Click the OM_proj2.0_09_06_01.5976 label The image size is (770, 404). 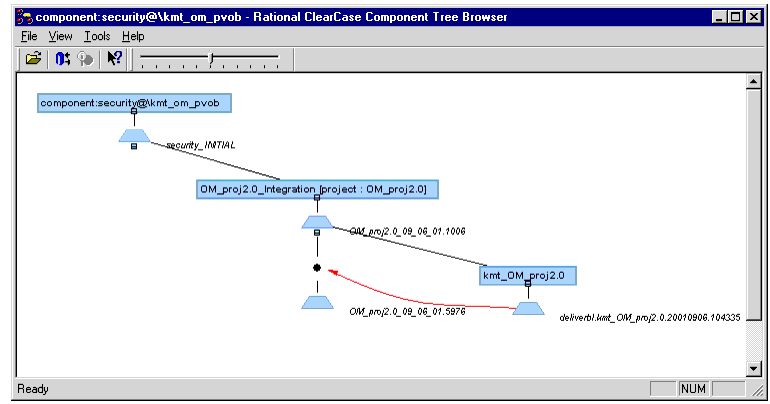coord(407,312)
